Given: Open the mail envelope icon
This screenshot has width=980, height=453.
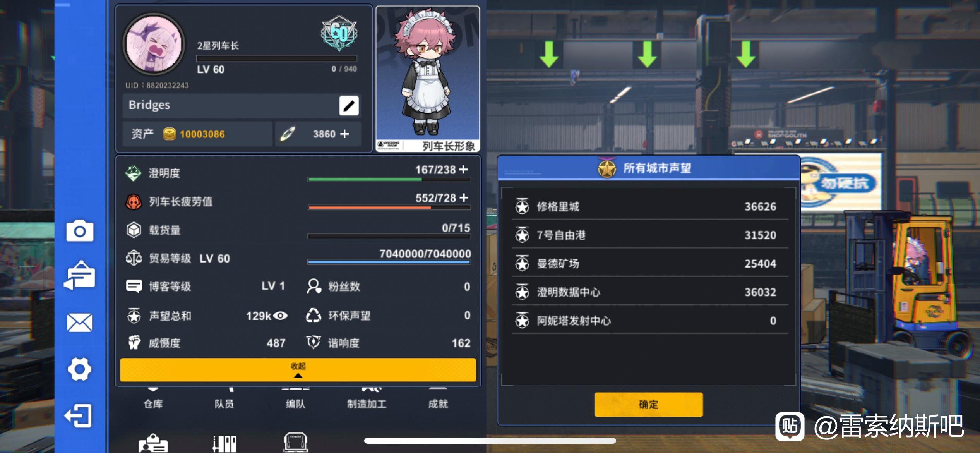Looking at the screenshot, I should point(80,323).
